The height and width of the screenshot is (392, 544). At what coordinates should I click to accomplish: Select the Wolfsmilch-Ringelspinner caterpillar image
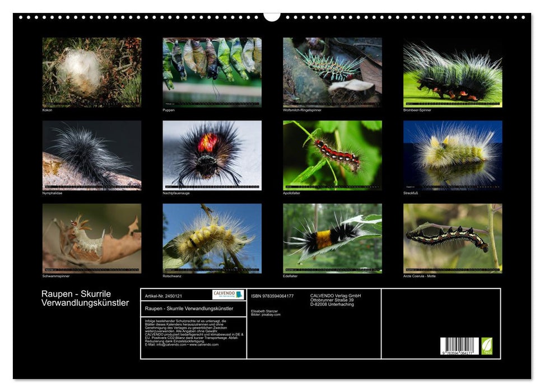332,72
